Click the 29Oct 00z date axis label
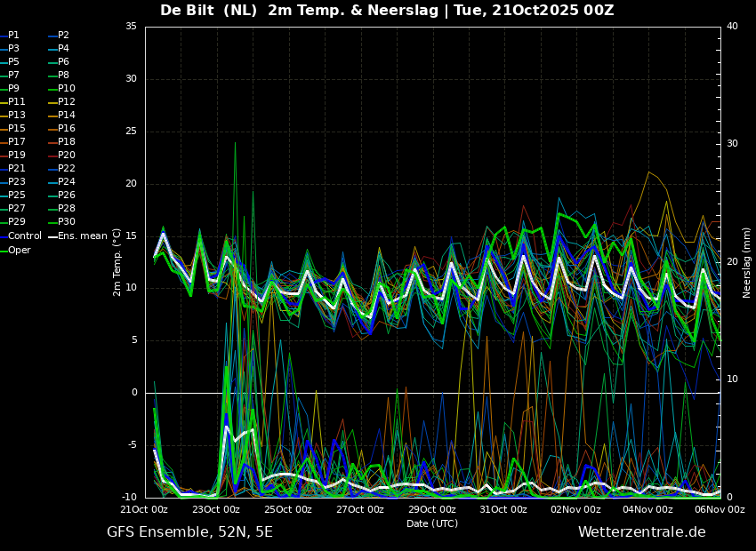This screenshot has width=756, height=551. [432, 509]
